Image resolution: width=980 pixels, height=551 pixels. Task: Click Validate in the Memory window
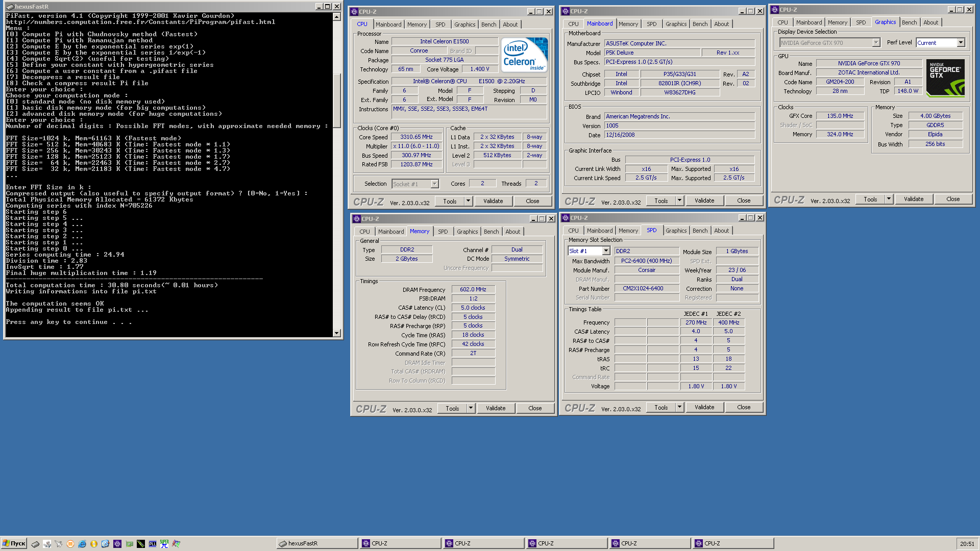(496, 408)
